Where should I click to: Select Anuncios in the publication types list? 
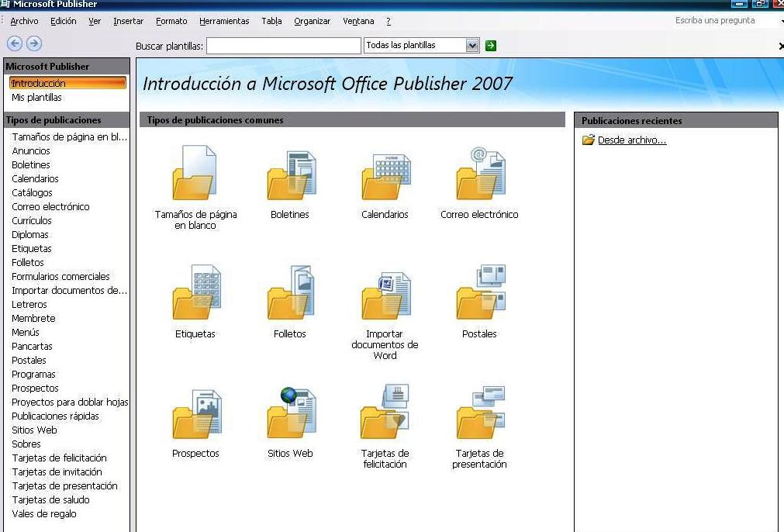31,150
